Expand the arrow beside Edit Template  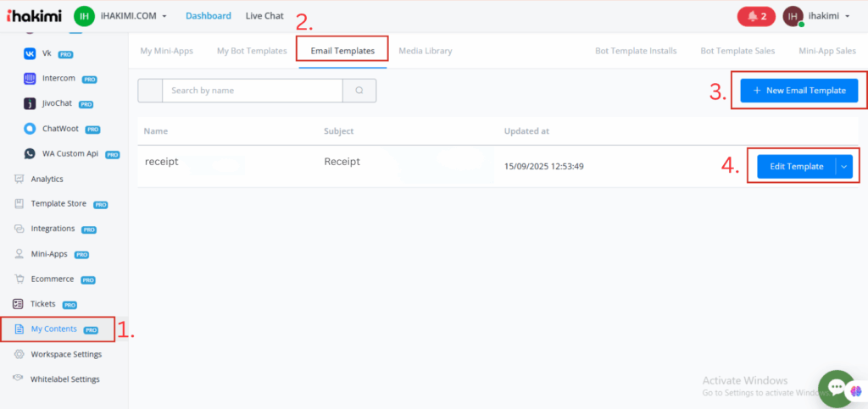click(843, 167)
